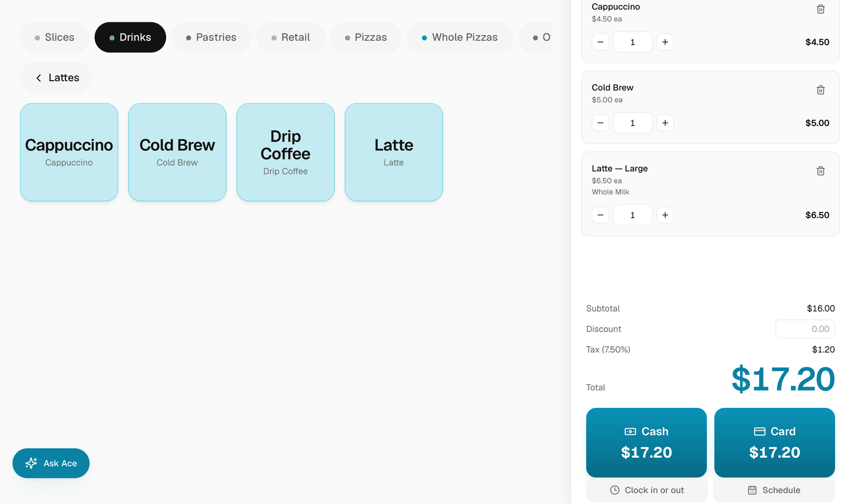850x504 pixels.
Task: Select the Drinks category tab
Action: [130, 37]
